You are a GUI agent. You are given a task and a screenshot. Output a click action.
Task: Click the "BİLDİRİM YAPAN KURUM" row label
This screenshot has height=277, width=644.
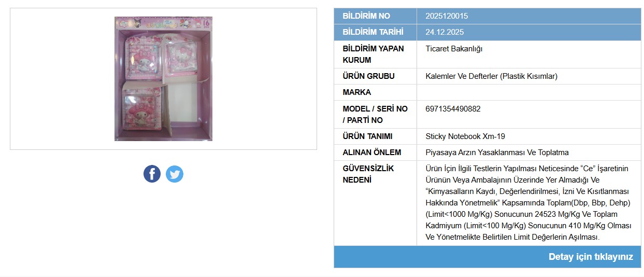point(368,54)
